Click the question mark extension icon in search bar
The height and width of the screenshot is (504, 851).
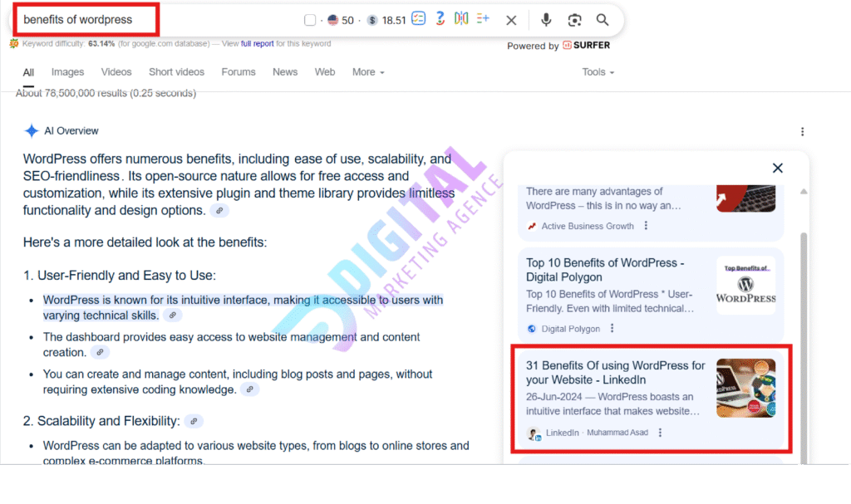(440, 19)
